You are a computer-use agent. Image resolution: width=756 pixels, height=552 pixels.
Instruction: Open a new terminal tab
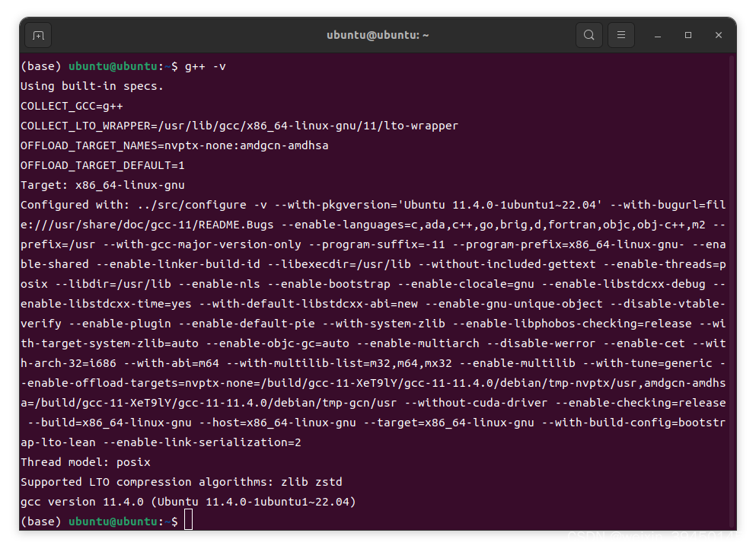38,35
